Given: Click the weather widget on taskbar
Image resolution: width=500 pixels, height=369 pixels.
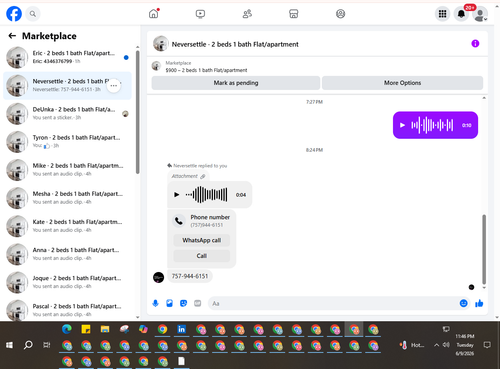Looking at the screenshot, I should coord(412,345).
